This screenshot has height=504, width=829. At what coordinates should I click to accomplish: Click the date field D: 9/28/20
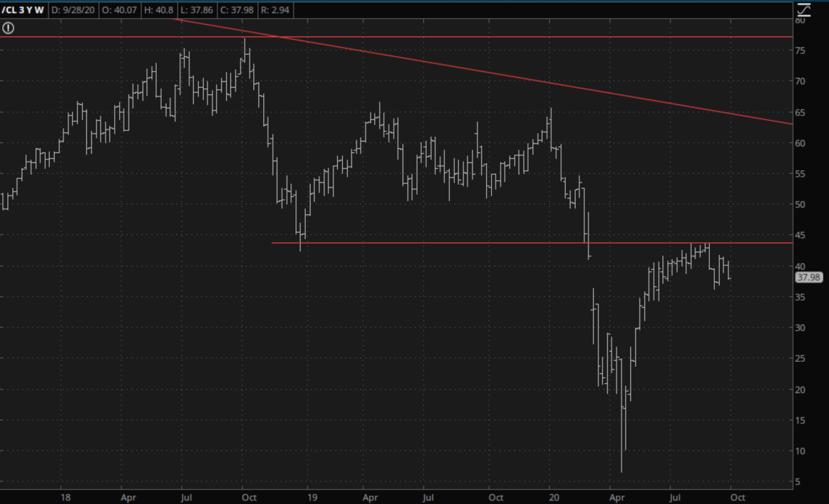pyautogui.click(x=73, y=10)
